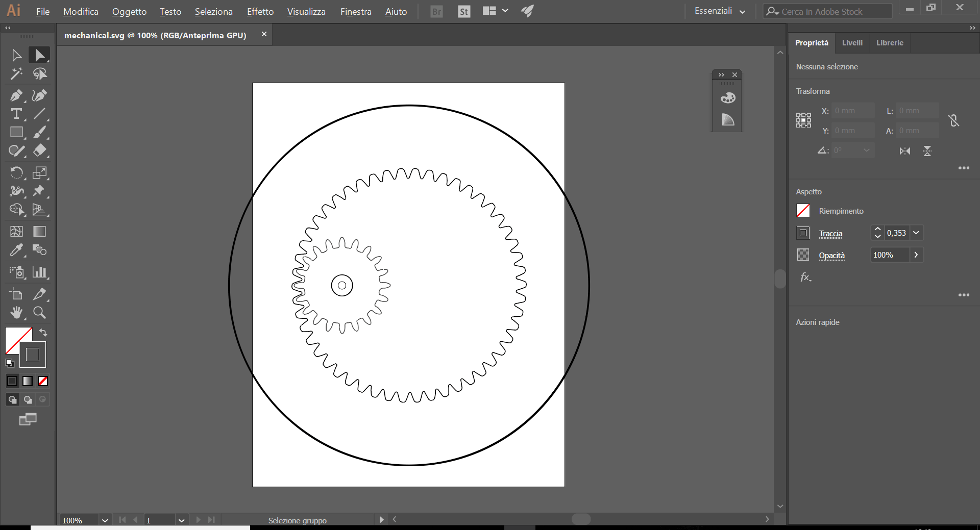This screenshot has height=530, width=980.
Task: Select the Mesh tool
Action: coord(16,231)
